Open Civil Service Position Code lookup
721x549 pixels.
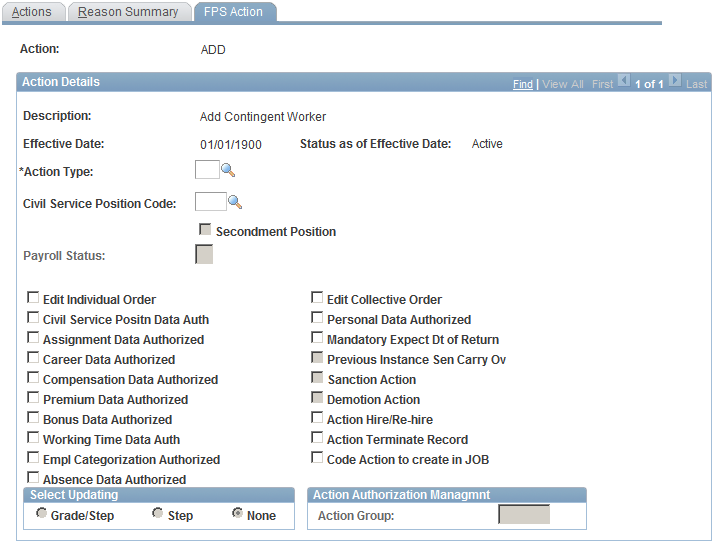(235, 202)
